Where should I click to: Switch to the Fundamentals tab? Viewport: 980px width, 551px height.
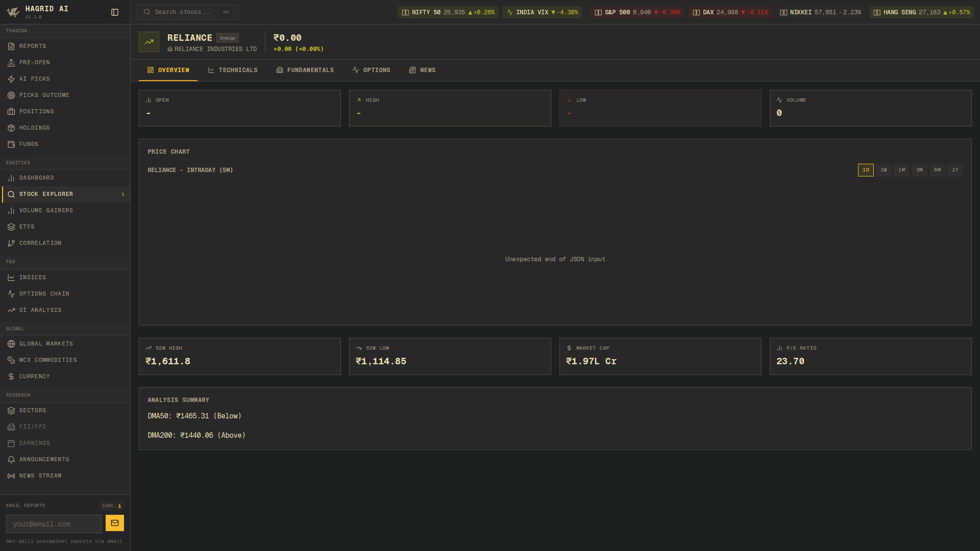click(x=305, y=70)
